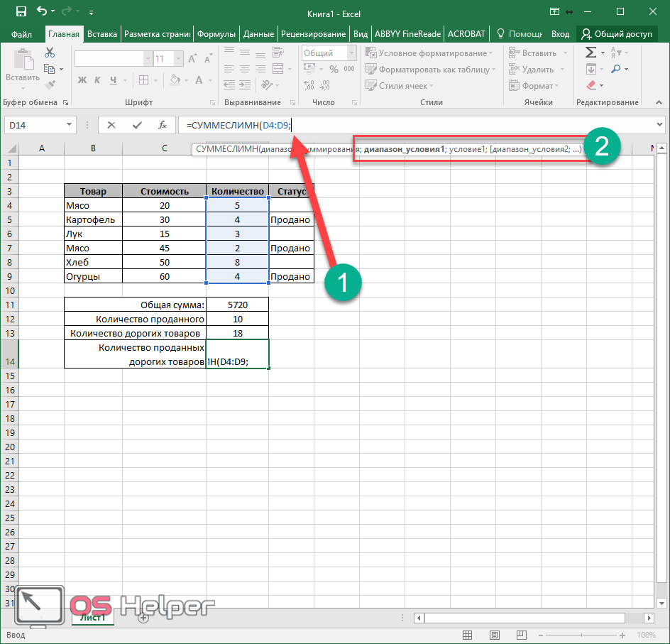This screenshot has height=644, width=670.
Task: Click the Save icon in quick access toolbar
Action: point(21,11)
